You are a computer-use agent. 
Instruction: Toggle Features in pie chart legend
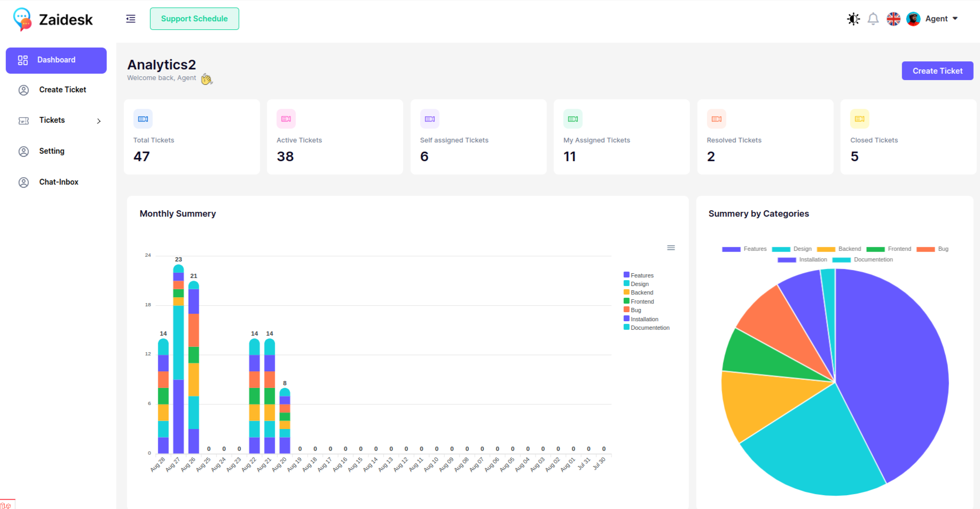point(744,249)
